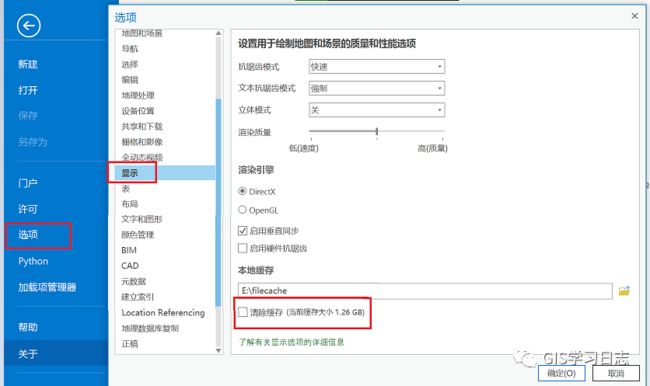Select 表 in the options list

(x=126, y=189)
